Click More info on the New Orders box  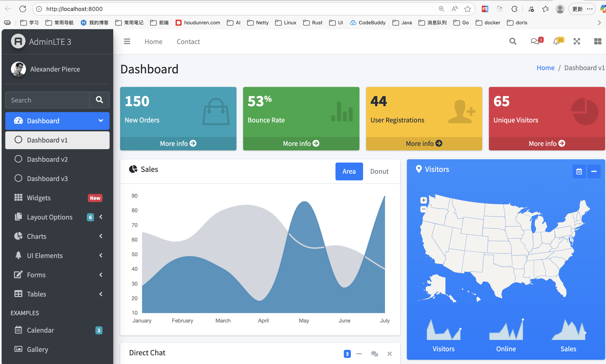[178, 143]
